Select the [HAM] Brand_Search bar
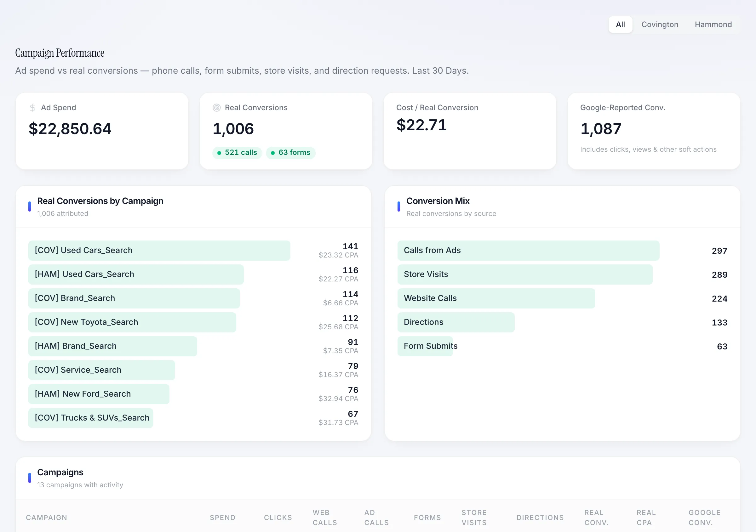756x532 pixels. (x=112, y=346)
